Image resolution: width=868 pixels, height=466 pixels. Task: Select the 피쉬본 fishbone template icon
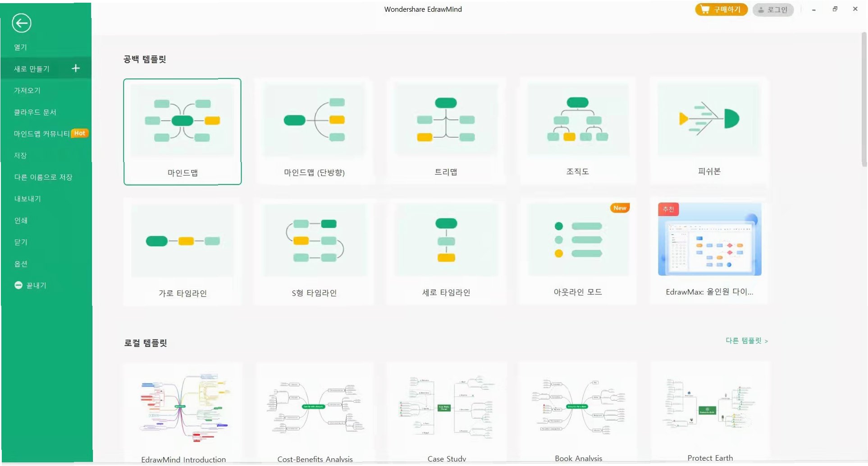[709, 119]
